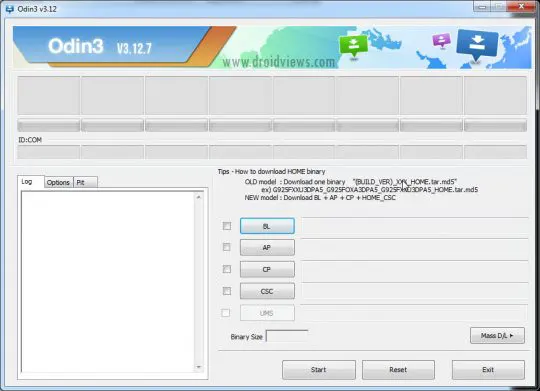Click the log scrollbar up arrow
This screenshot has width=540, height=391.
(x=199, y=197)
